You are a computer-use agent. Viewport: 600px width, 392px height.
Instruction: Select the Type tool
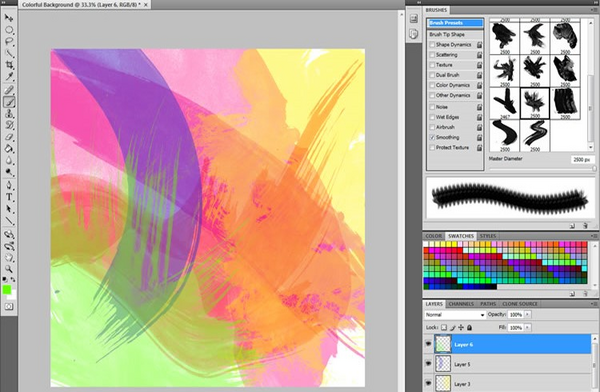coord(9,198)
